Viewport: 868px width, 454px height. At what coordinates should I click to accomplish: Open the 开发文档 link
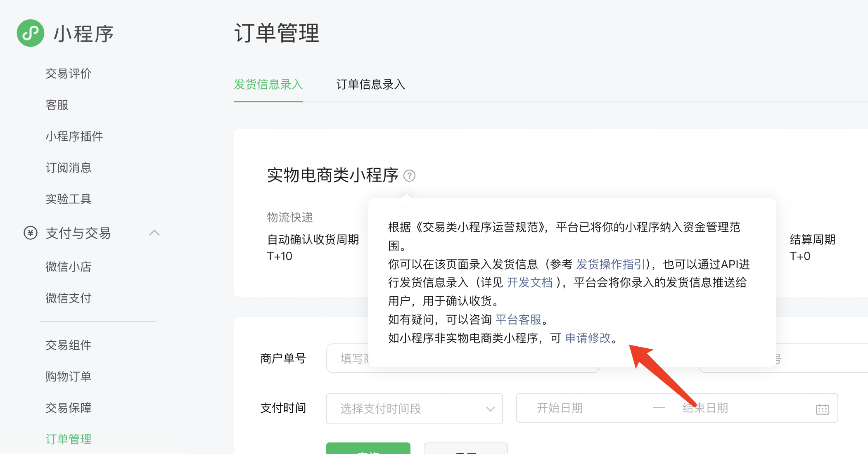click(x=530, y=283)
